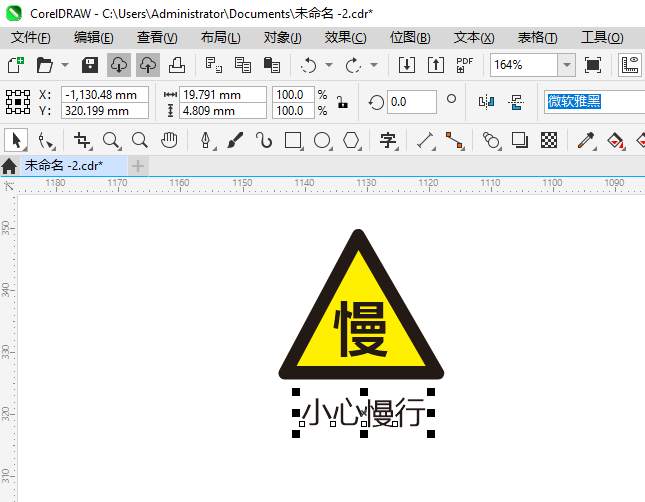Screen dimensions: 645x502
Task: Open the undo history dropdown arrow
Action: tap(329, 65)
